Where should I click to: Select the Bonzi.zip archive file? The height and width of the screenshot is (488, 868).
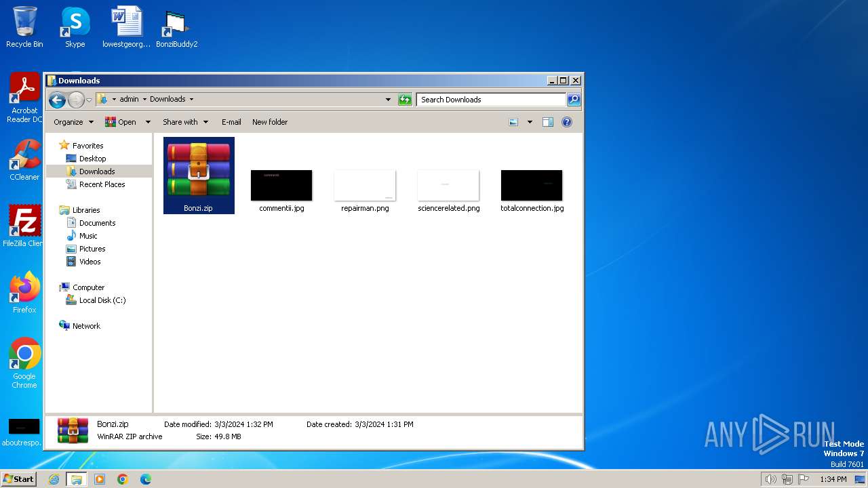(199, 176)
